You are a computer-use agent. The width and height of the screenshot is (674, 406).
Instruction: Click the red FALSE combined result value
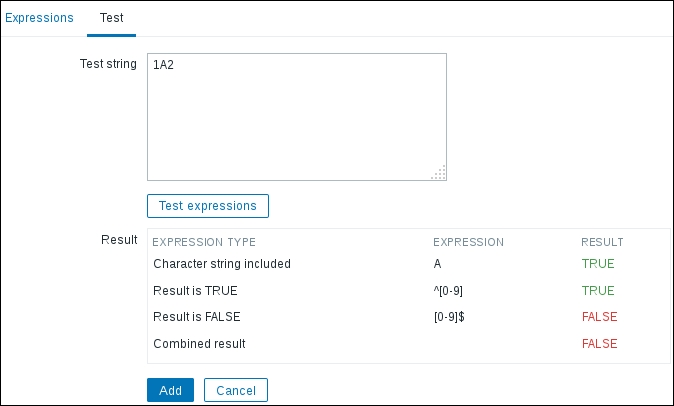pyautogui.click(x=599, y=343)
